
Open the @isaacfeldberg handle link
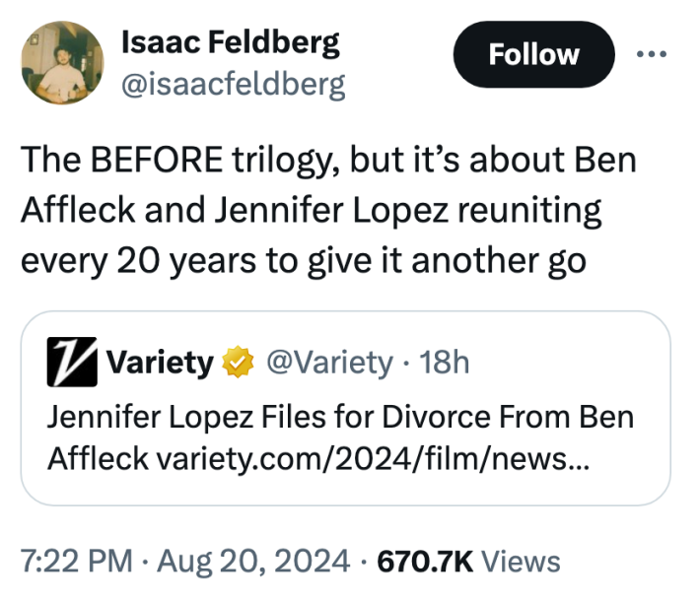tap(233, 84)
